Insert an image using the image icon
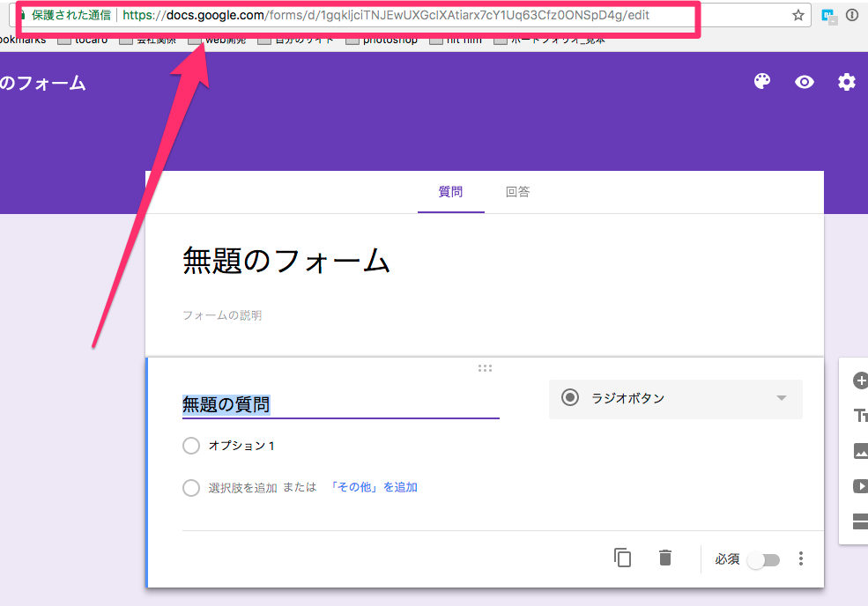Viewport: 868px width, 606px height. [x=860, y=450]
